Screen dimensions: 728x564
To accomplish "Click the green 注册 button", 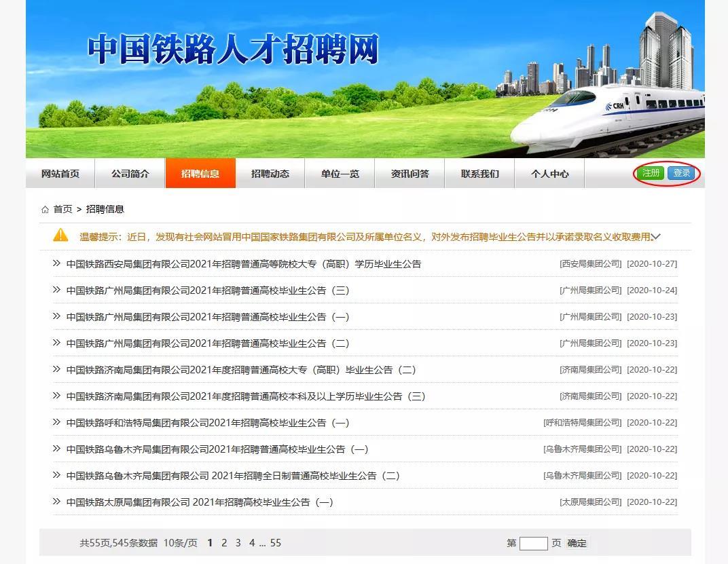I will tap(651, 173).
